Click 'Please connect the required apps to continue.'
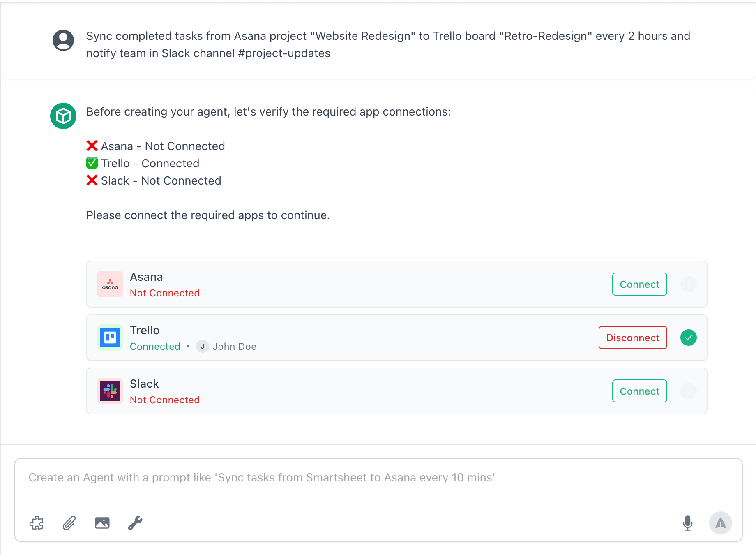The height and width of the screenshot is (555, 756). 208,215
